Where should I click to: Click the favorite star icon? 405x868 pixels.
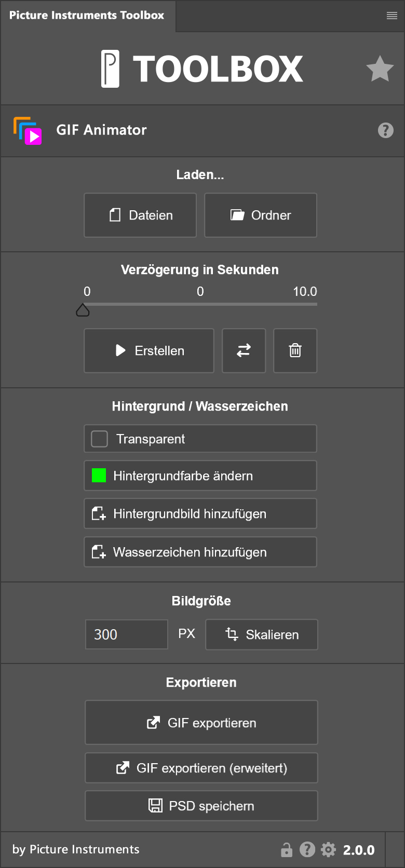(x=380, y=69)
